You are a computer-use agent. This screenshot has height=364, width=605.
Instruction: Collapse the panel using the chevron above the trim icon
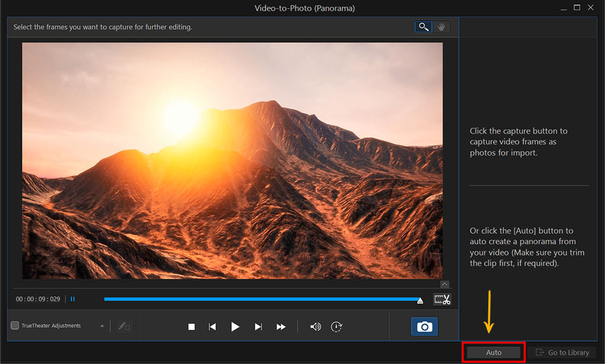(x=445, y=284)
